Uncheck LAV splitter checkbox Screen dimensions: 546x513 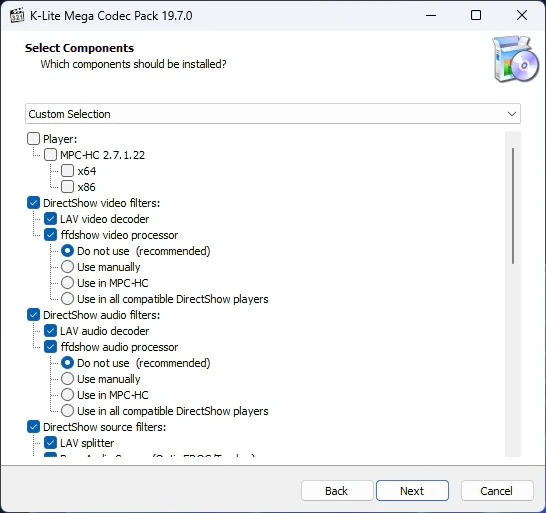50,443
